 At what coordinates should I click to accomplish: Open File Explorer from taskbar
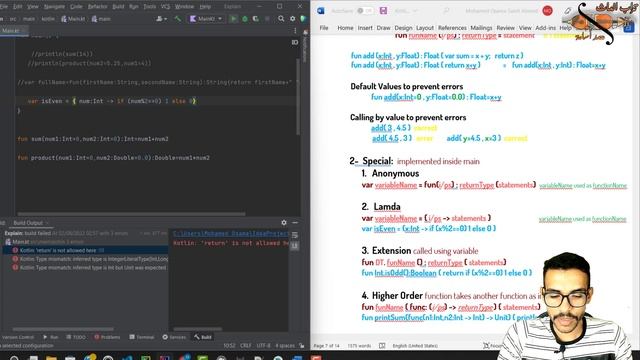tap(51, 358)
